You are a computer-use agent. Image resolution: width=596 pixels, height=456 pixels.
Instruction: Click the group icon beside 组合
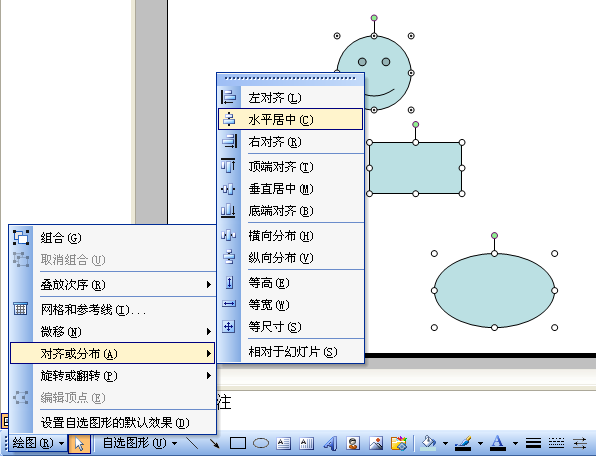tap(21, 238)
